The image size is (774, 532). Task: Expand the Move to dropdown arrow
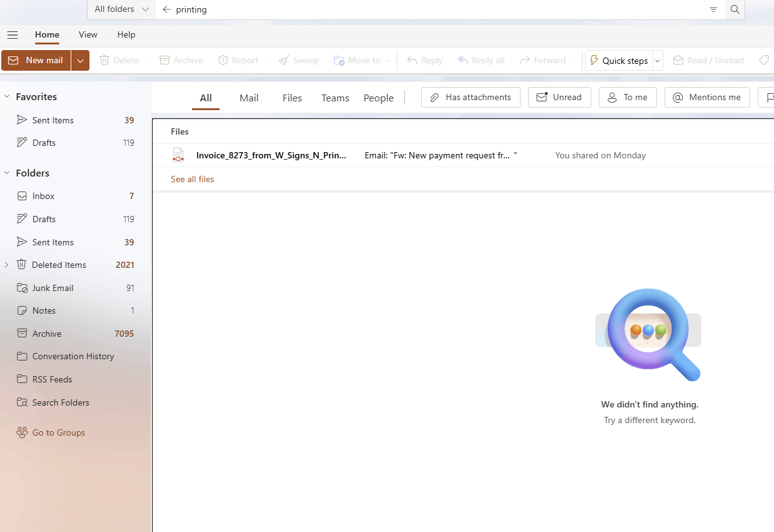(x=388, y=61)
